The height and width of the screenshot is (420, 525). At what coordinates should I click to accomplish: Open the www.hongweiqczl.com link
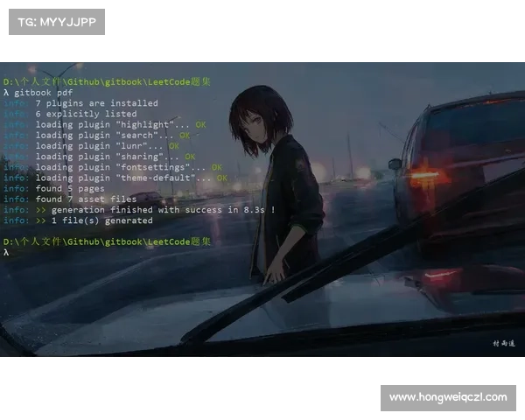click(448, 397)
